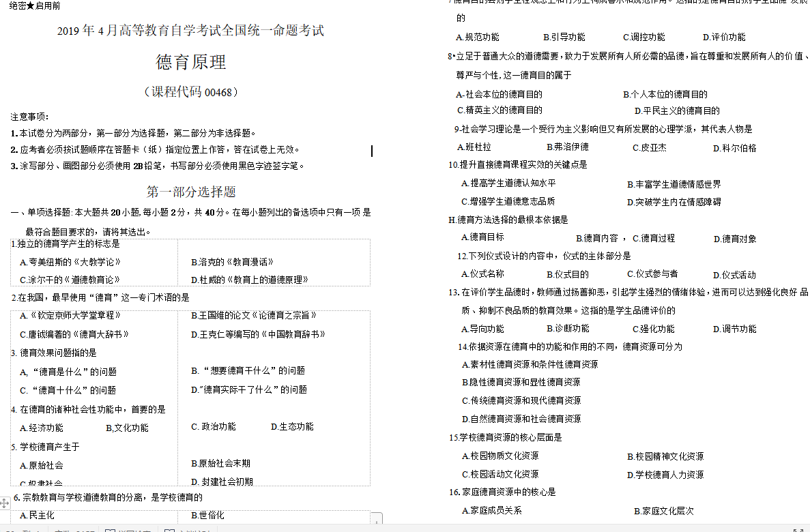The width and height of the screenshot is (810, 532).
Task: Select "B.诊断功能" for question 13
Action: click(x=568, y=329)
